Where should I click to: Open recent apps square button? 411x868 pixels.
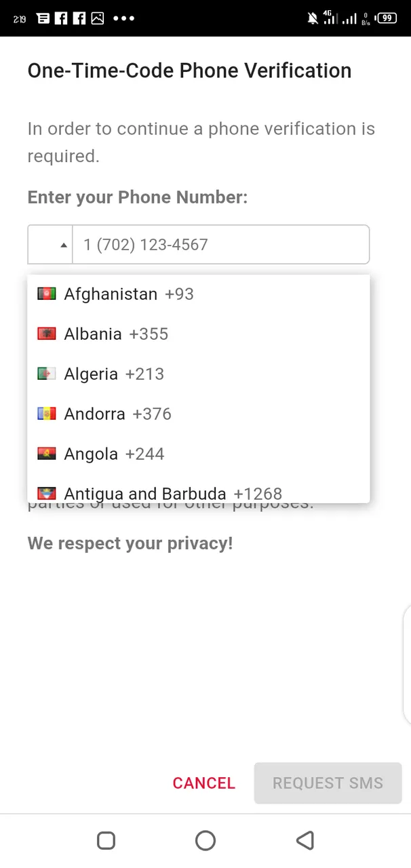coord(106,841)
